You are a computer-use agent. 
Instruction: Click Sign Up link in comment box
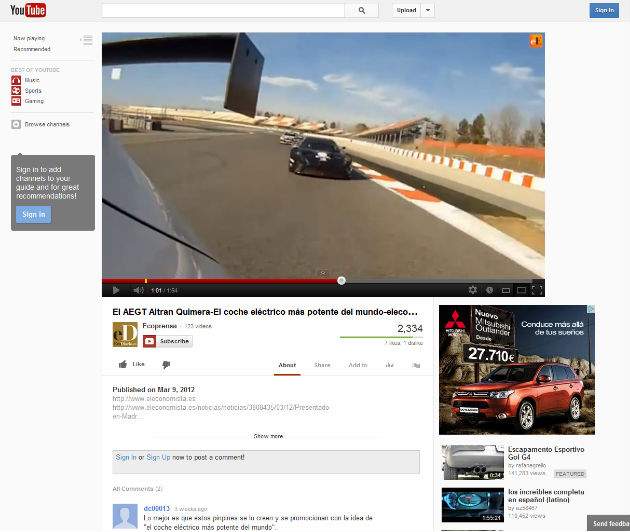158,457
